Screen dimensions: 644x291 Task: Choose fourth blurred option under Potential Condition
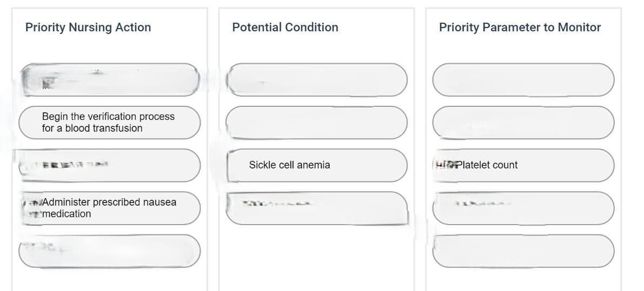pos(316,208)
